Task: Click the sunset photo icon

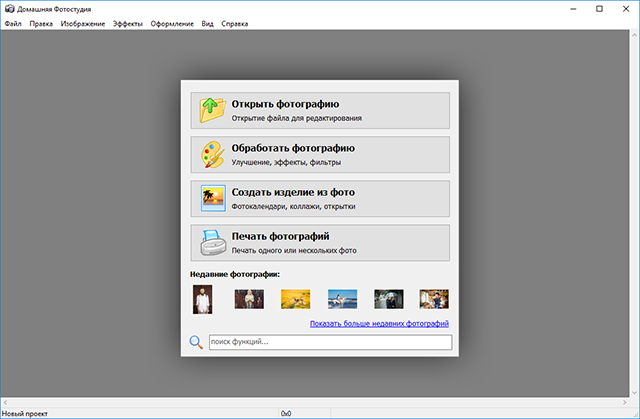Action: tap(213, 198)
